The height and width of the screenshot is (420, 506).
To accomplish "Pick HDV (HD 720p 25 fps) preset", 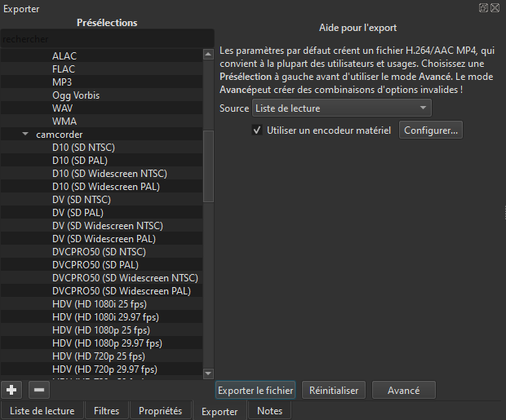I will (102, 356).
